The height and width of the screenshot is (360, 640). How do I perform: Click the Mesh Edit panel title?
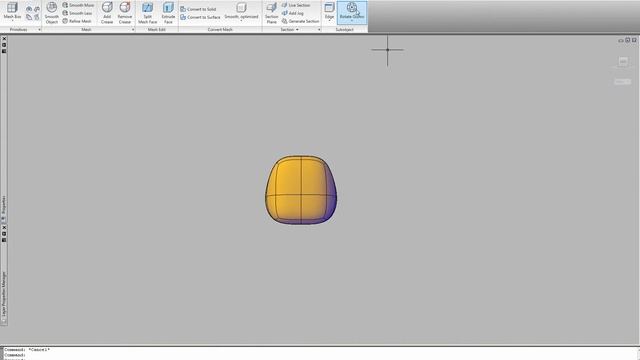pos(156,29)
